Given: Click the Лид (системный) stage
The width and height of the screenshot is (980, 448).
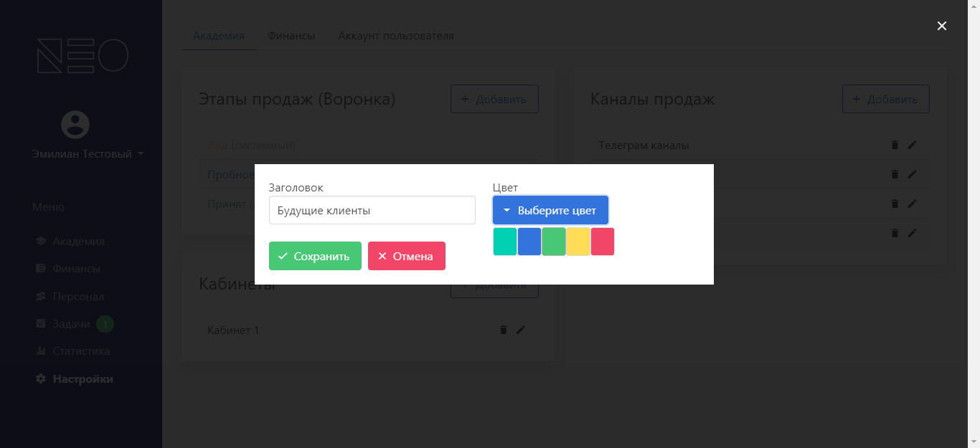Looking at the screenshot, I should tap(251, 146).
